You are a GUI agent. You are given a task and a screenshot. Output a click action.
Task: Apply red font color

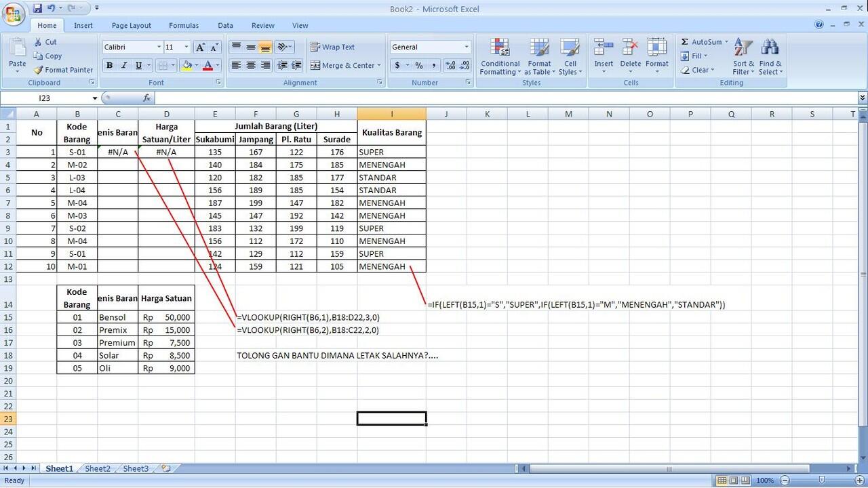point(208,66)
